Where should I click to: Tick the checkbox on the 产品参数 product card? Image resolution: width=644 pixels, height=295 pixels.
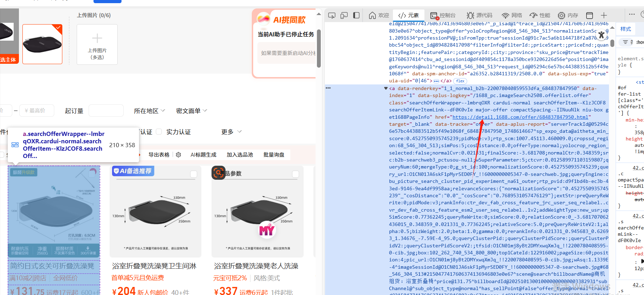click(x=296, y=174)
